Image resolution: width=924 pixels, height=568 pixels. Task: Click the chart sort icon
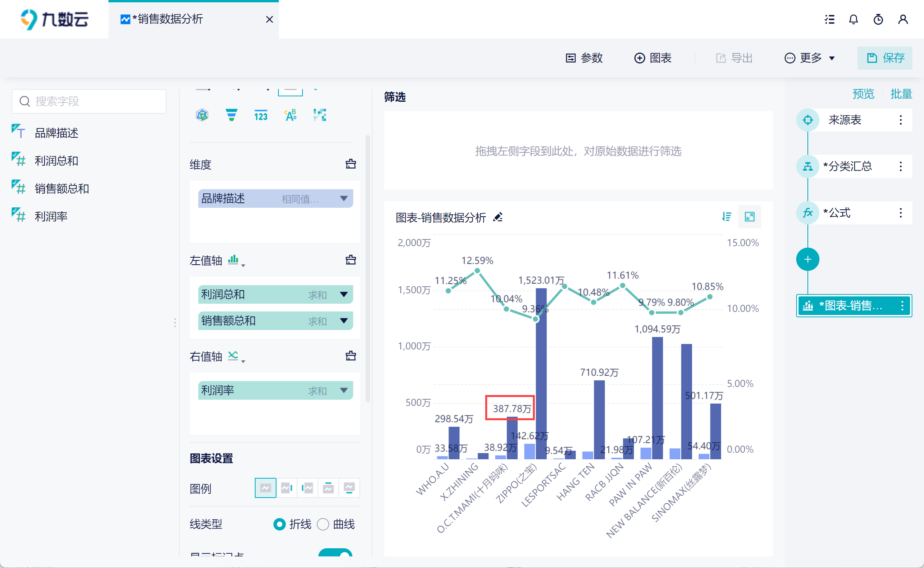pos(726,217)
